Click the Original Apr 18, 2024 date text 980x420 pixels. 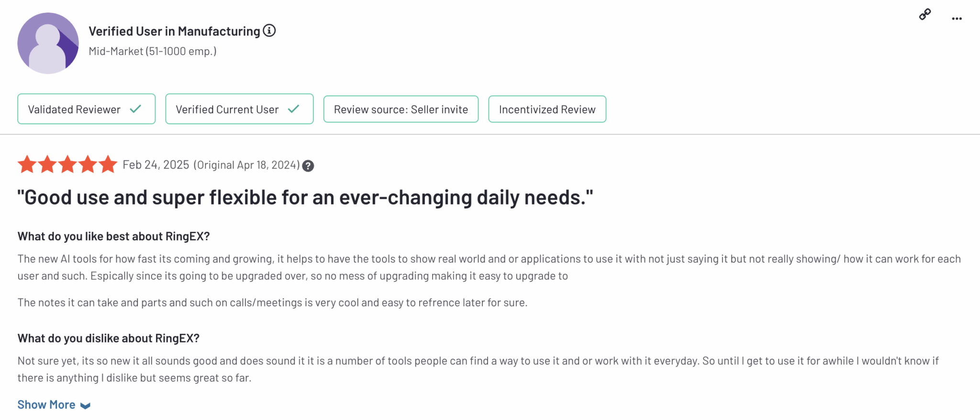pos(246,165)
